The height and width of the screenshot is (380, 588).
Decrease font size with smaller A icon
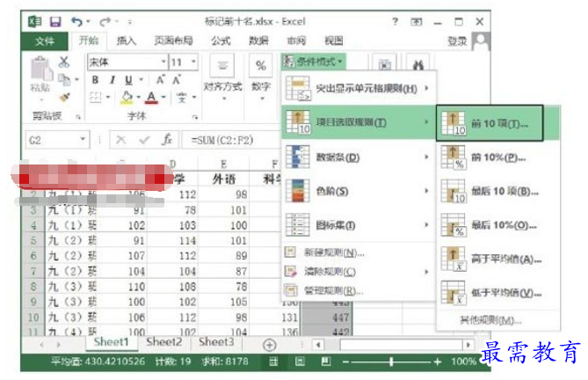click(x=177, y=80)
